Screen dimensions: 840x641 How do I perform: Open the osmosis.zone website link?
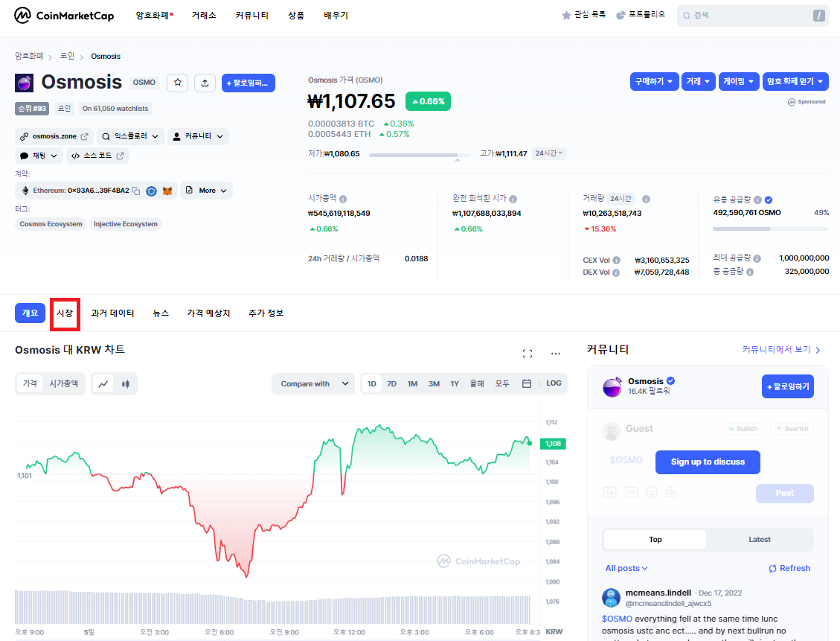[x=54, y=136]
